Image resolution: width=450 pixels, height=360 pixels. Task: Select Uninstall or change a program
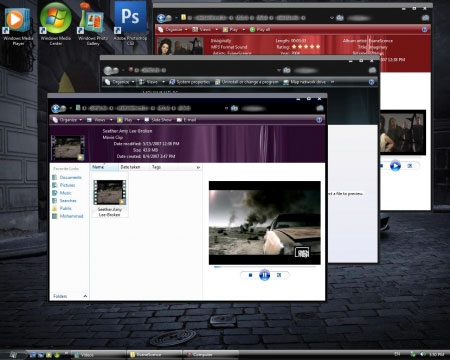tap(247, 82)
